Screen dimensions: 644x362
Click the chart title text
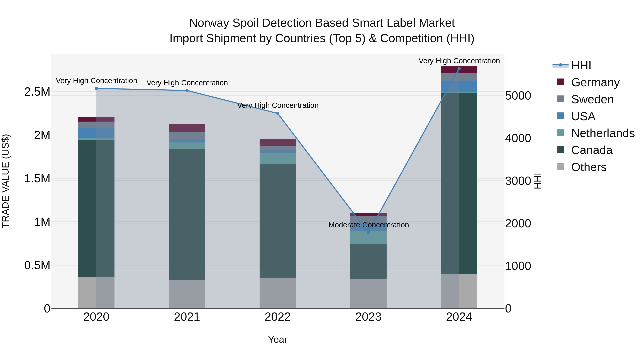click(x=322, y=30)
